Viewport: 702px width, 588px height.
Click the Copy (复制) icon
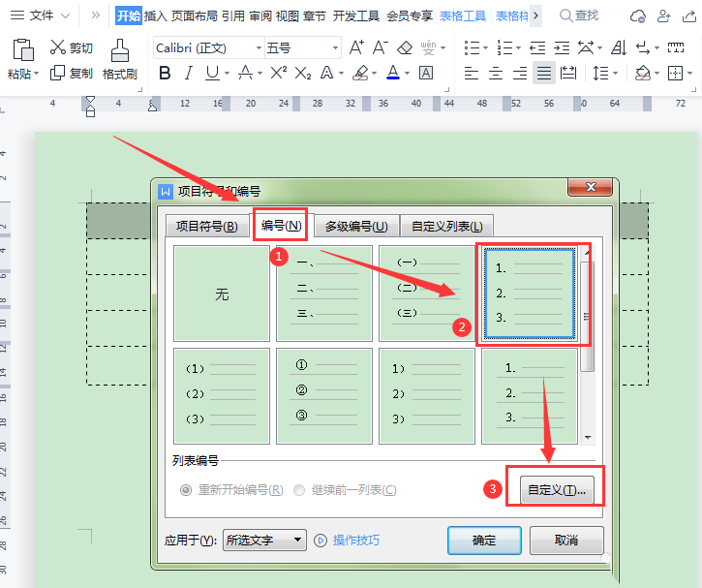click(57, 73)
